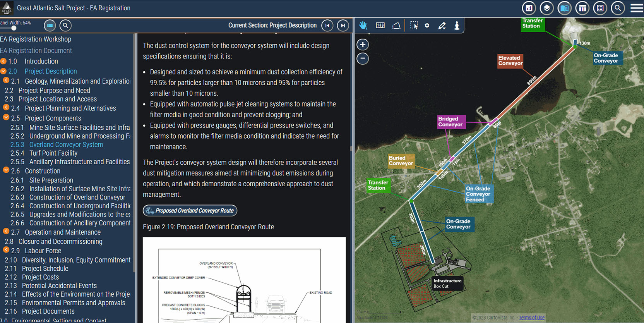This screenshot has height=323, width=644.
Task: Open the chart dashboard icon in header
Action: point(529,8)
